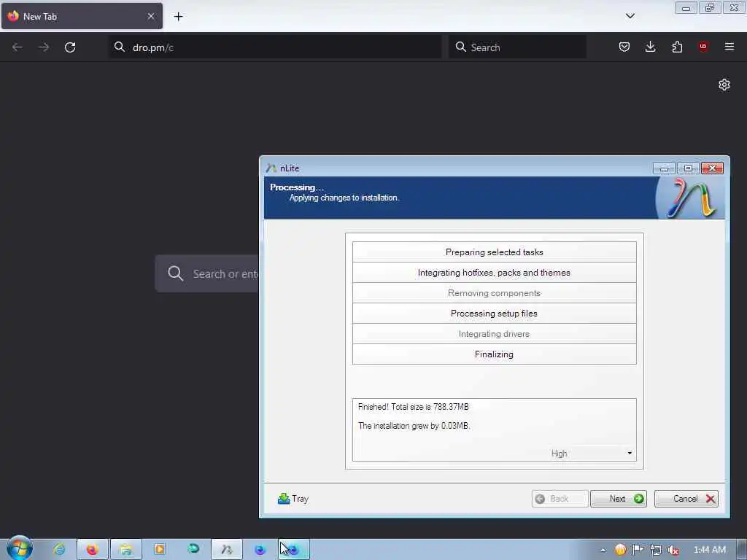Focus the Firefox toolbar Search box
The width and height of the screenshot is (747, 560).
click(x=517, y=47)
